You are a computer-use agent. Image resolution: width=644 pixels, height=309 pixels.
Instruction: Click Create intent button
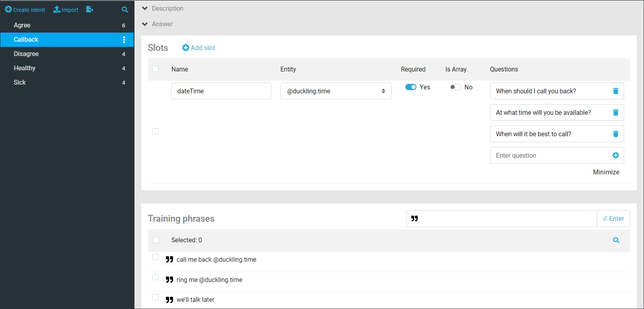[25, 10]
